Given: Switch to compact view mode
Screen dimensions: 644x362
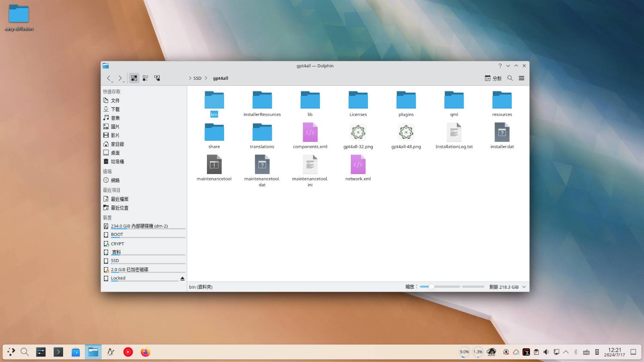Looking at the screenshot, I should [x=146, y=78].
